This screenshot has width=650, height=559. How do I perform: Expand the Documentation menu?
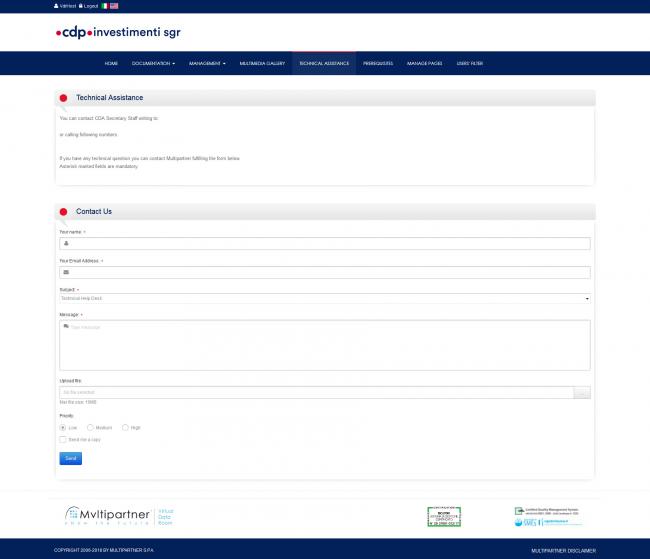pyautogui.click(x=153, y=63)
